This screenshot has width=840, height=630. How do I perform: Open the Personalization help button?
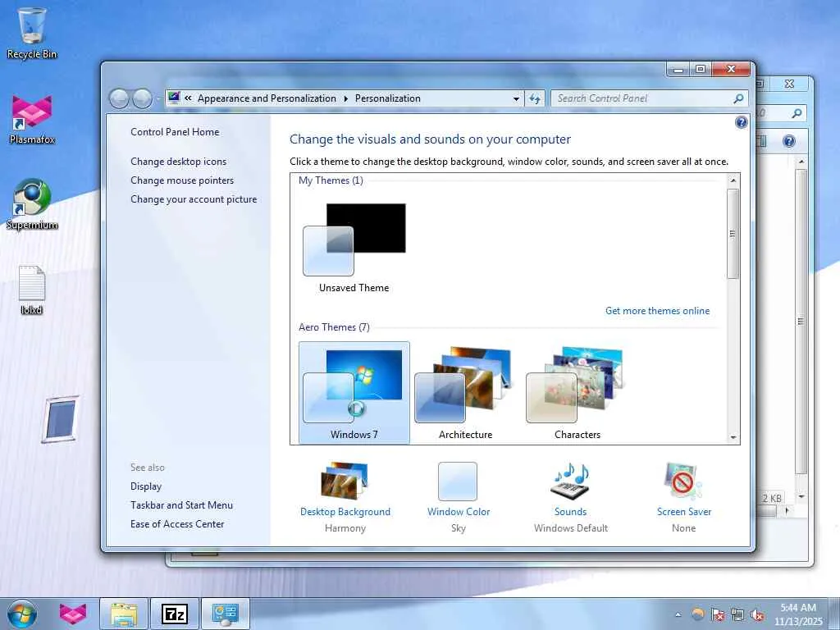[741, 123]
